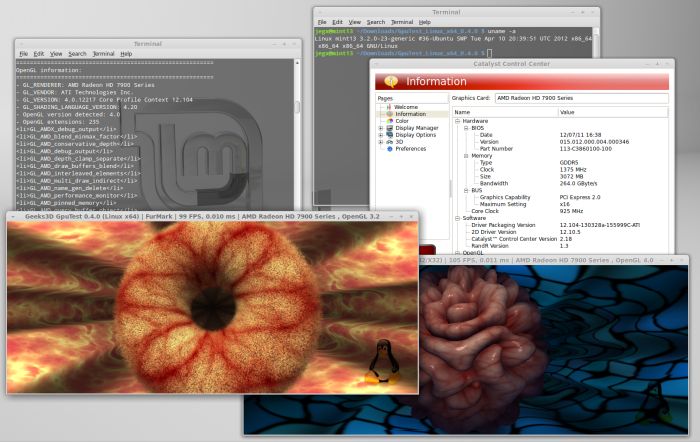Minimize the FurMark GpuTest window

(392, 217)
